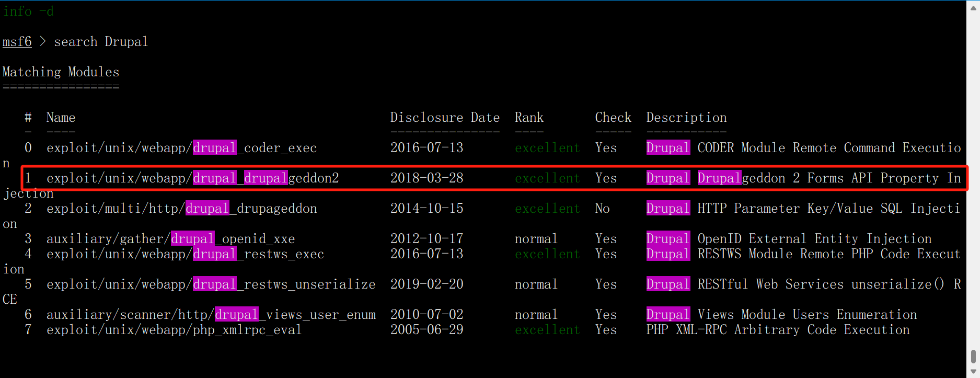Click the 'No' check value for drupageddon

click(602, 209)
